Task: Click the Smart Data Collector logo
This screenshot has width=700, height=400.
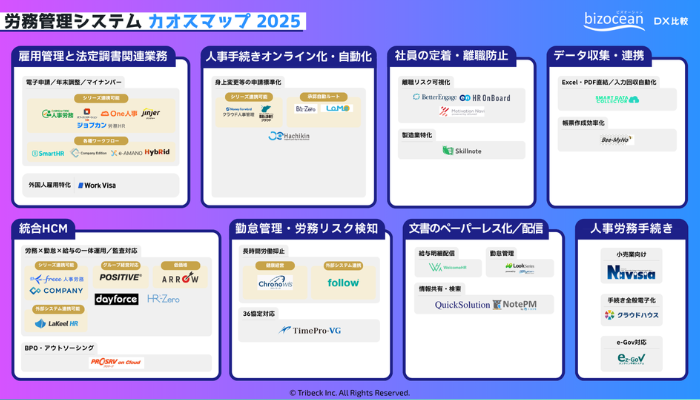Action: point(617,99)
